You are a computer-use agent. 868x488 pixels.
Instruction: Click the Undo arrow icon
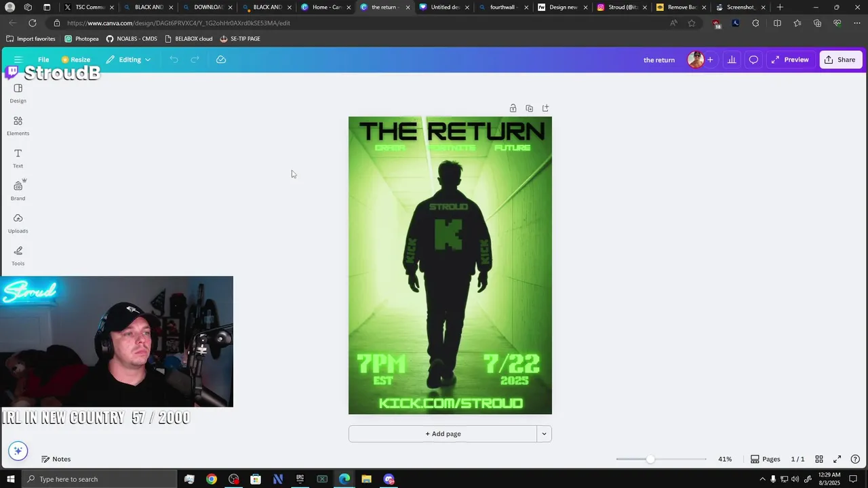(174, 60)
